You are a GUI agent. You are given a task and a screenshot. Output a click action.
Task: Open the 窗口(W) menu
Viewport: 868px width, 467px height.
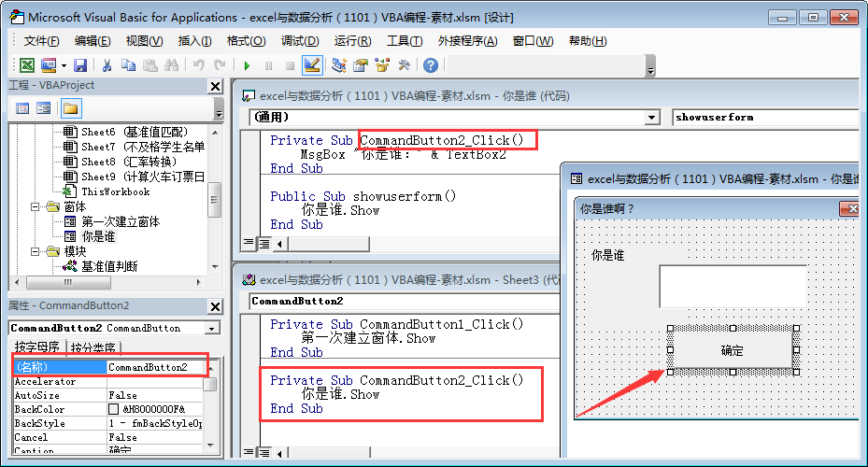(533, 41)
